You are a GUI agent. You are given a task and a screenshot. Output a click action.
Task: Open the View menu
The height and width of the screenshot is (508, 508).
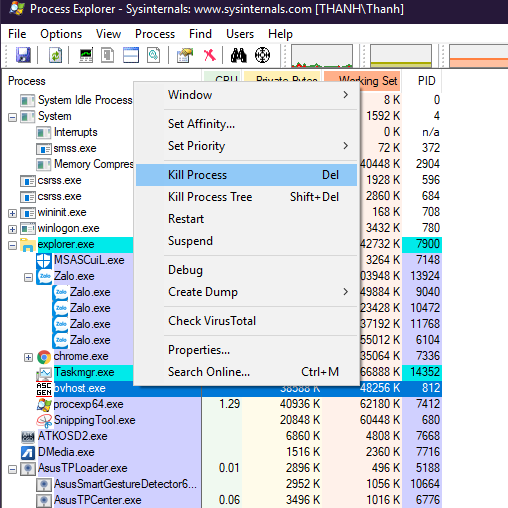108,34
